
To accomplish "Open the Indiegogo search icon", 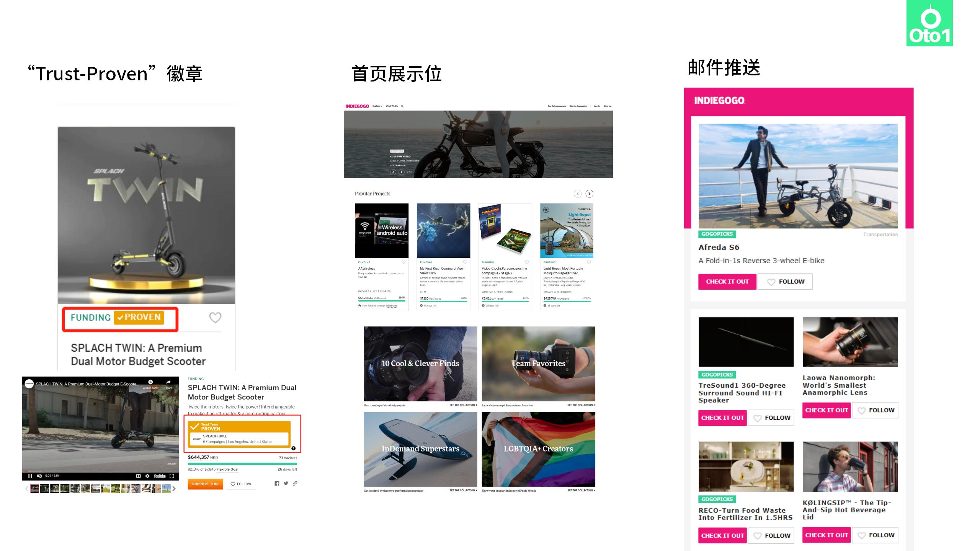I will point(402,106).
